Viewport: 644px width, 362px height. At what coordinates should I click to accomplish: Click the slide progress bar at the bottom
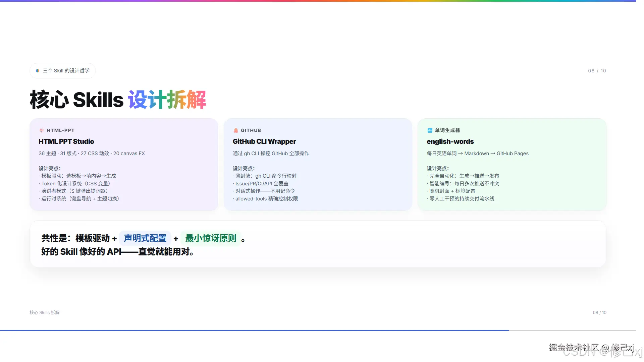pyautogui.click(x=318, y=330)
